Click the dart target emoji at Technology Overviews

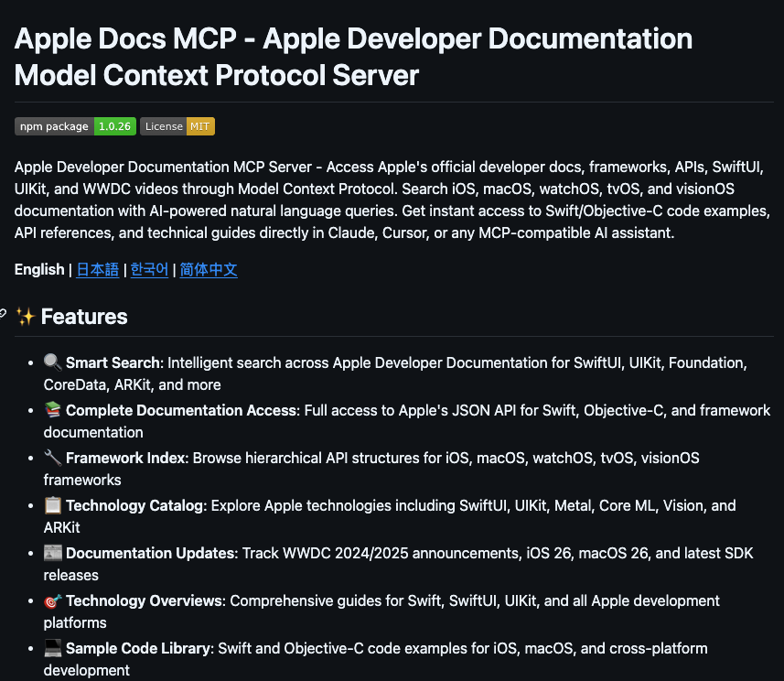coord(52,600)
